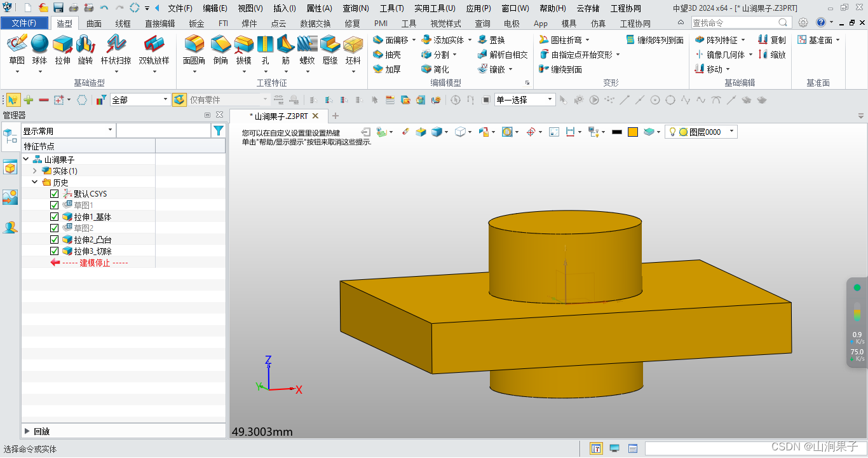868x458 pixels.
Task: Select the 草图 (Sketch) tool
Action: click(x=17, y=48)
